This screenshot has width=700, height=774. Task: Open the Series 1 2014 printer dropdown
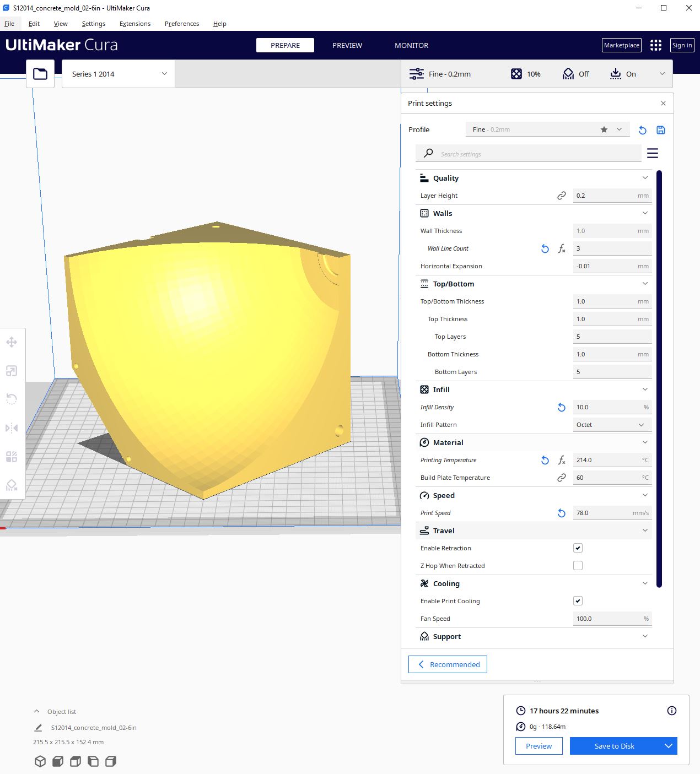tap(119, 74)
